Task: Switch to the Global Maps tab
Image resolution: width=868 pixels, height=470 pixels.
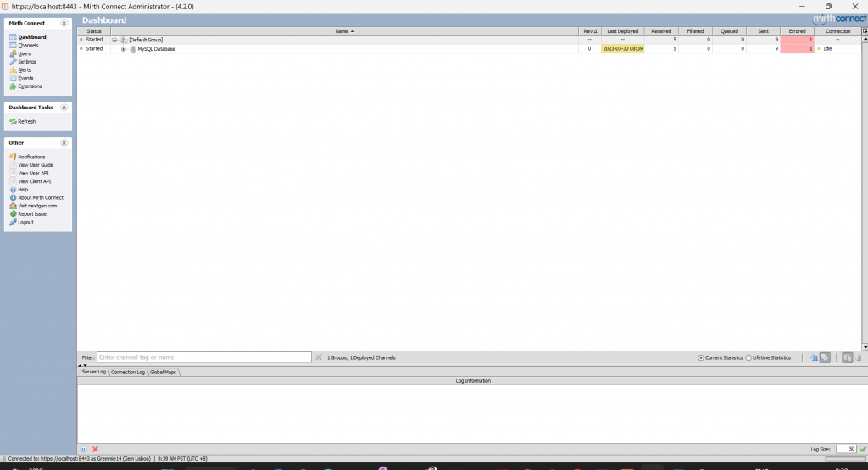Action: [x=163, y=372]
